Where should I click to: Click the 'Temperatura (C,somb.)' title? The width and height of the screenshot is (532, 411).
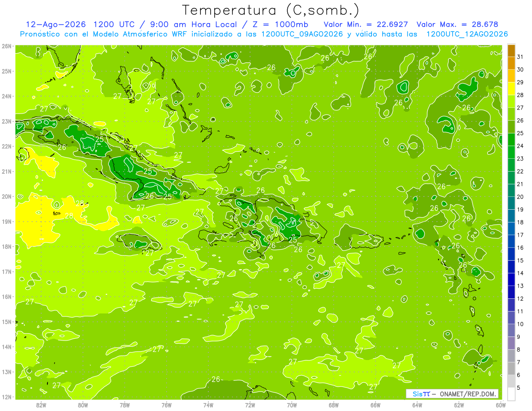point(270,10)
